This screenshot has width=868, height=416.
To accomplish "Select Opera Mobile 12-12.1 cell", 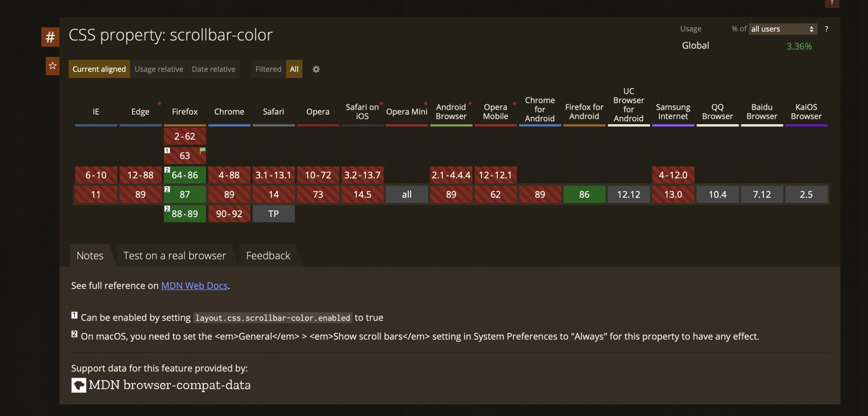I will pyautogui.click(x=496, y=175).
